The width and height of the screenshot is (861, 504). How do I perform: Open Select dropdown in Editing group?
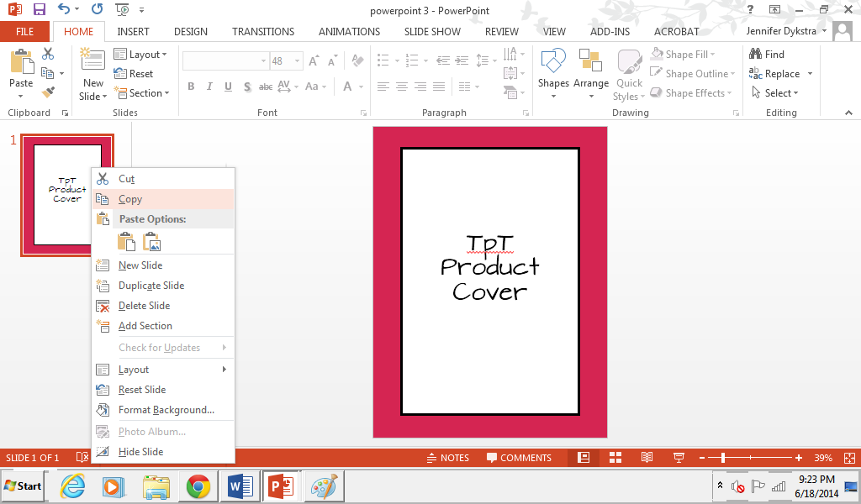click(x=774, y=92)
